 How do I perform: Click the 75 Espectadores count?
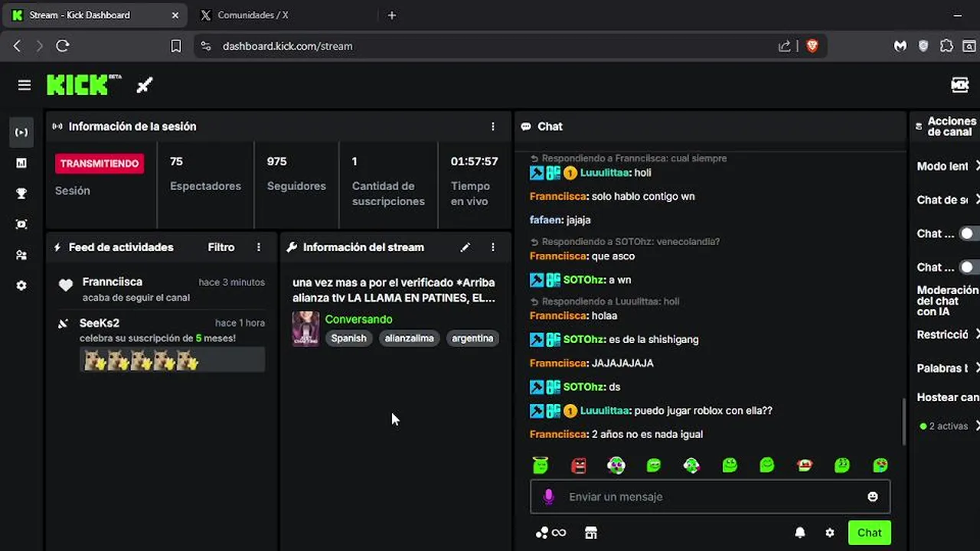pos(205,173)
